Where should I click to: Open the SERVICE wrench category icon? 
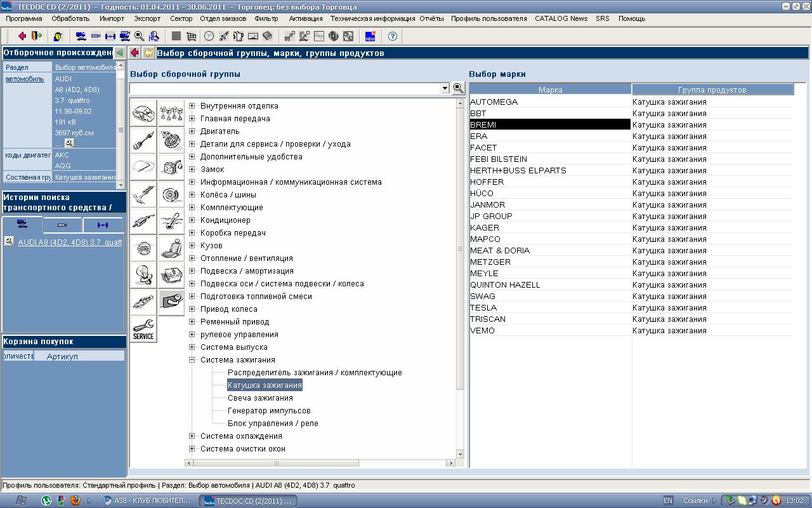click(x=143, y=329)
